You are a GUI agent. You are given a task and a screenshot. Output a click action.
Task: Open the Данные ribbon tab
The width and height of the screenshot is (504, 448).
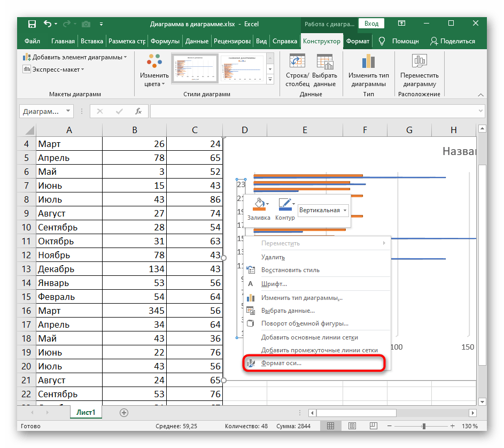click(197, 41)
